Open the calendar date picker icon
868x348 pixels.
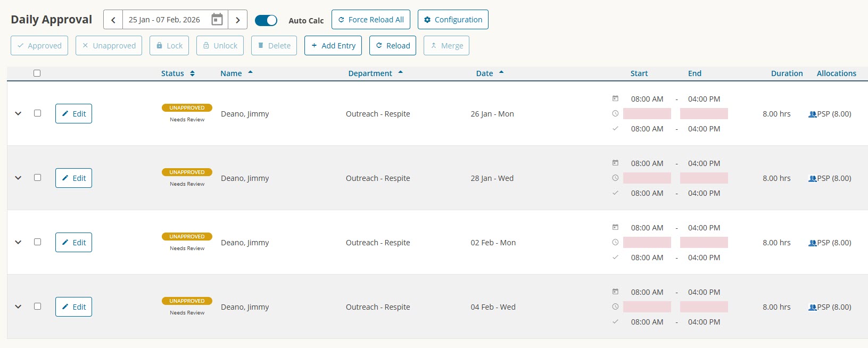(217, 20)
